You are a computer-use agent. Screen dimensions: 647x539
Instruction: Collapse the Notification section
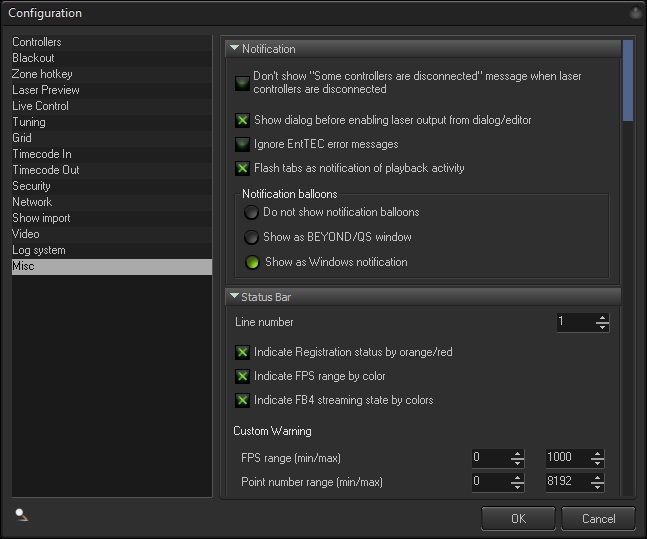coord(234,48)
